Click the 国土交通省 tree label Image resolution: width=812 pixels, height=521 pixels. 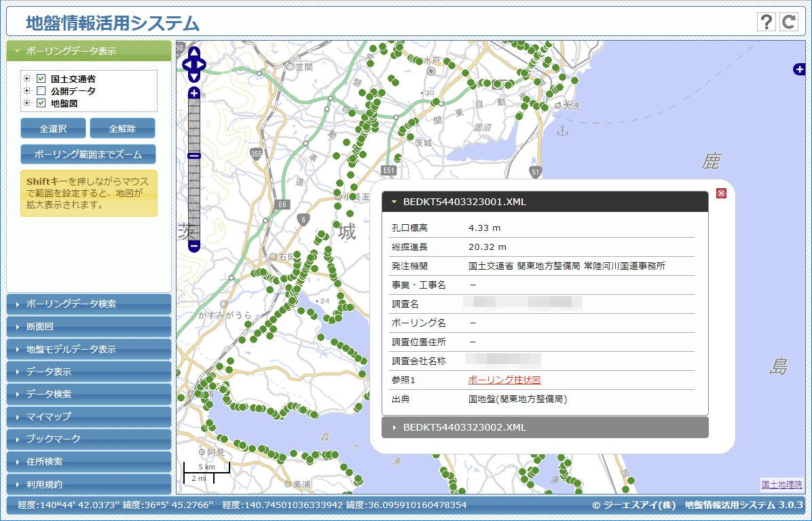pyautogui.click(x=73, y=79)
